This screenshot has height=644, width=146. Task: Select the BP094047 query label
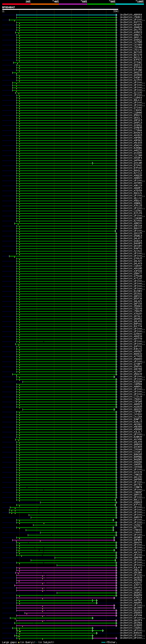8,8
